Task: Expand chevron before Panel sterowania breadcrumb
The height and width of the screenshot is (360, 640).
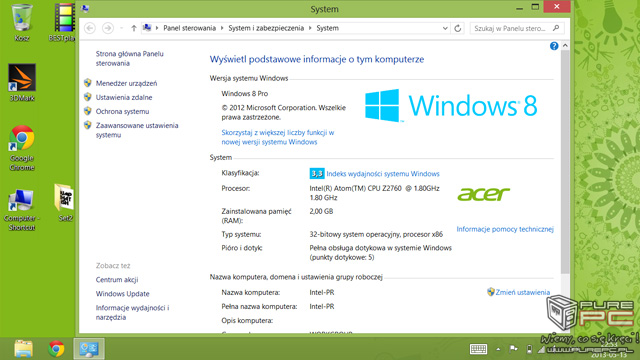Action: [x=157, y=28]
